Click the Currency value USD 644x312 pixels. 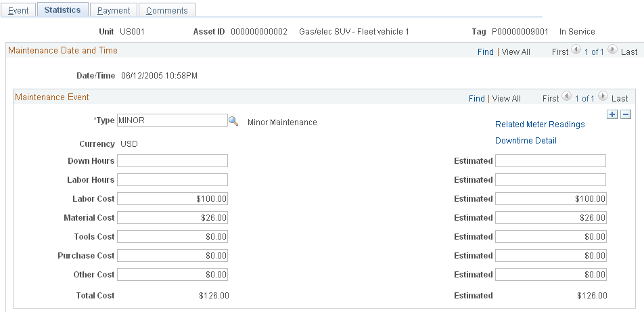(129, 144)
